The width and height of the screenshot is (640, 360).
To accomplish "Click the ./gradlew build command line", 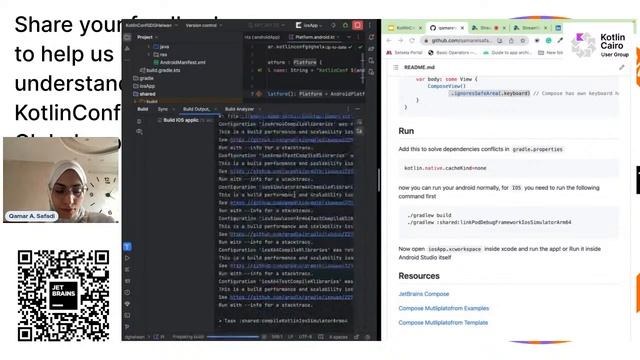I will click(429, 215).
